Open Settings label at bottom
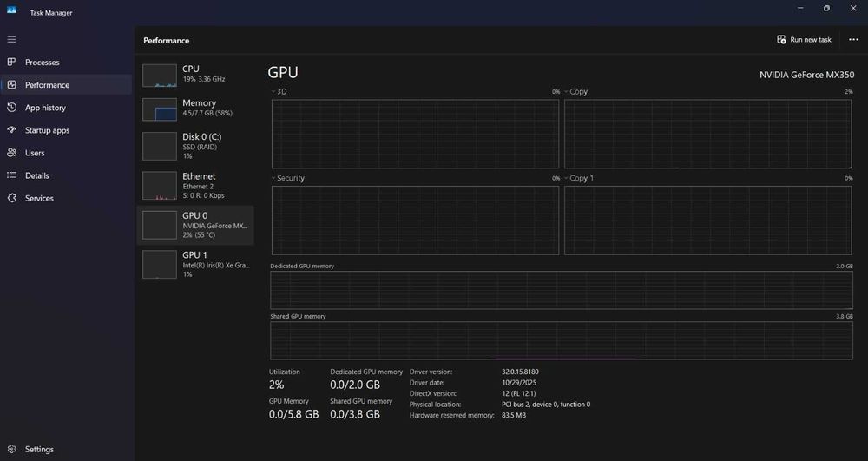This screenshot has width=868, height=461. coord(39,450)
